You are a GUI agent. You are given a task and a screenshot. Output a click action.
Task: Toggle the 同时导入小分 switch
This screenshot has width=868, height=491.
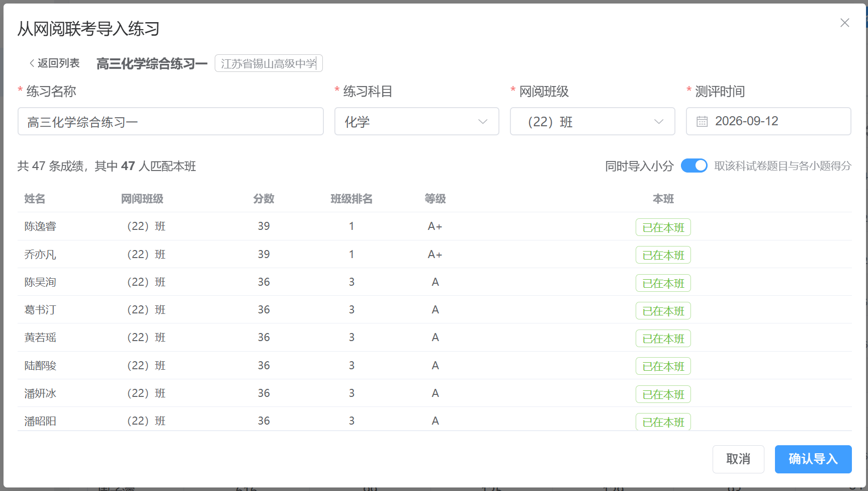694,166
